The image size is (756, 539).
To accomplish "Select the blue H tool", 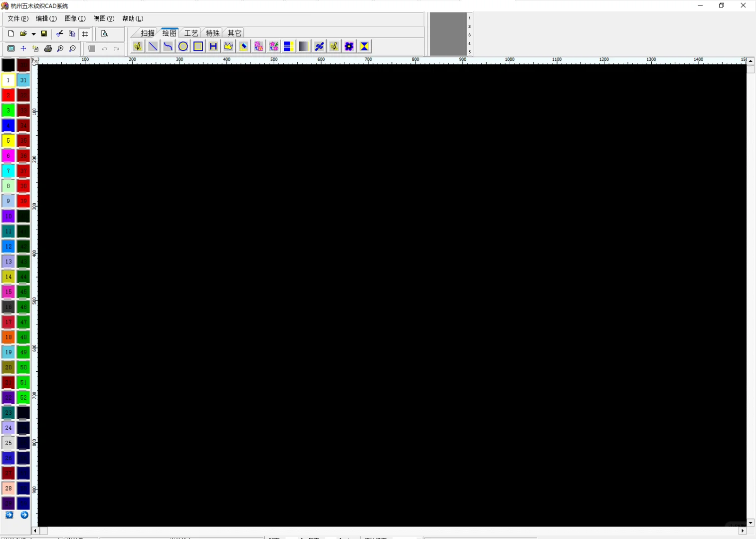I will 213,46.
